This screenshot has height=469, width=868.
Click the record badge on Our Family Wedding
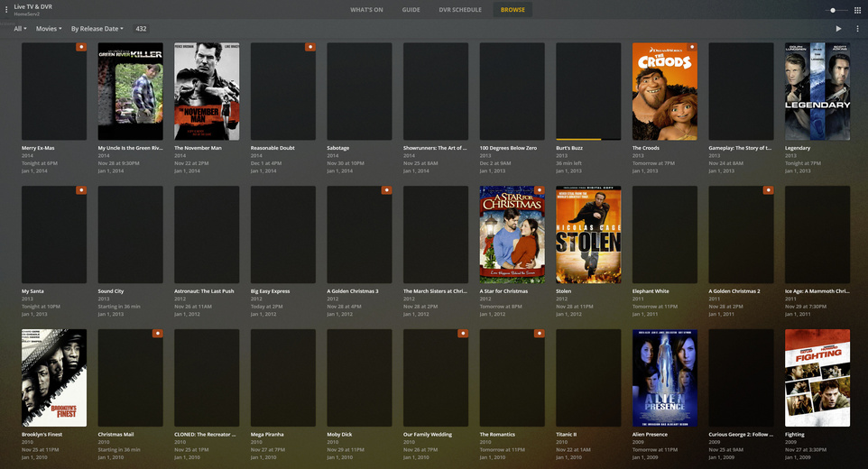click(464, 334)
